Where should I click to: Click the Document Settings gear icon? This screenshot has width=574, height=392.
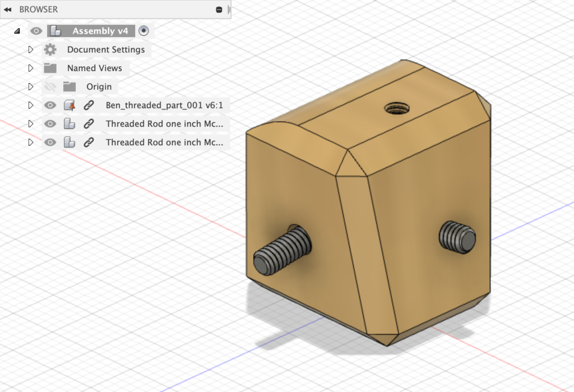tap(50, 49)
